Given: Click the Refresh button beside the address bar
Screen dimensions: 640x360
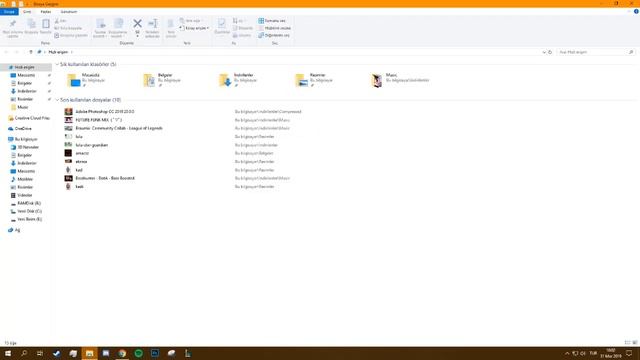Looking at the screenshot, I should pyautogui.click(x=550, y=52).
